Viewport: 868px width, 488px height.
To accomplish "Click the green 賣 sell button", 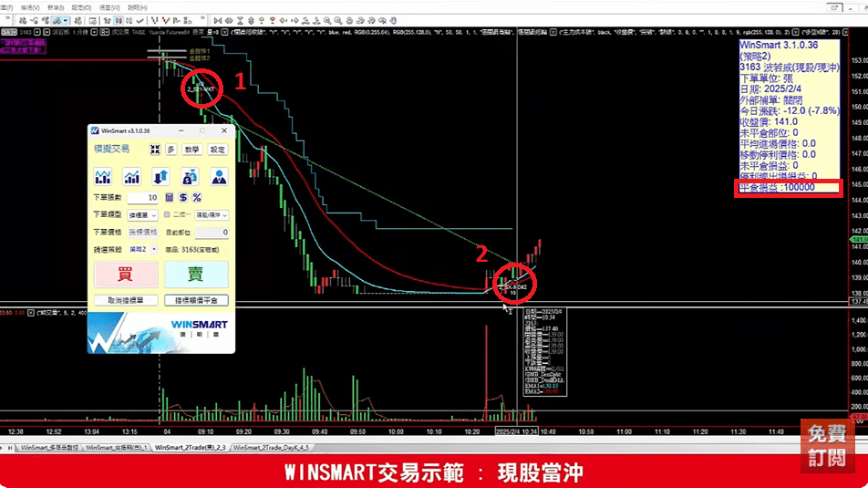I will [196, 275].
